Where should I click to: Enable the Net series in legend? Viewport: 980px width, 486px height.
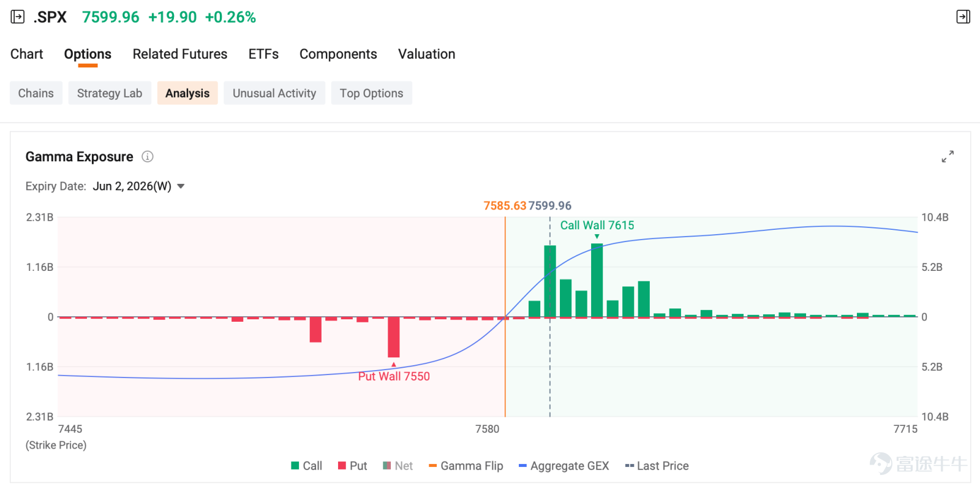pos(398,466)
